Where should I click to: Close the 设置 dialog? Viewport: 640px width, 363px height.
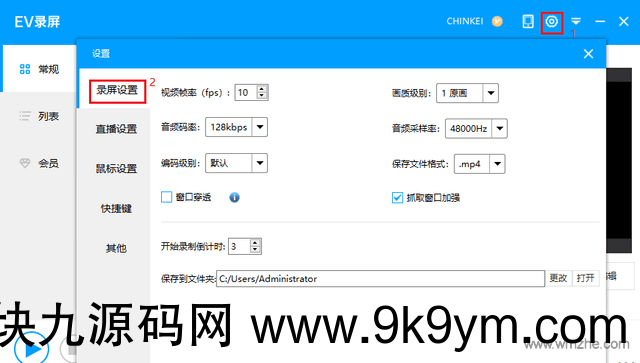tap(588, 53)
